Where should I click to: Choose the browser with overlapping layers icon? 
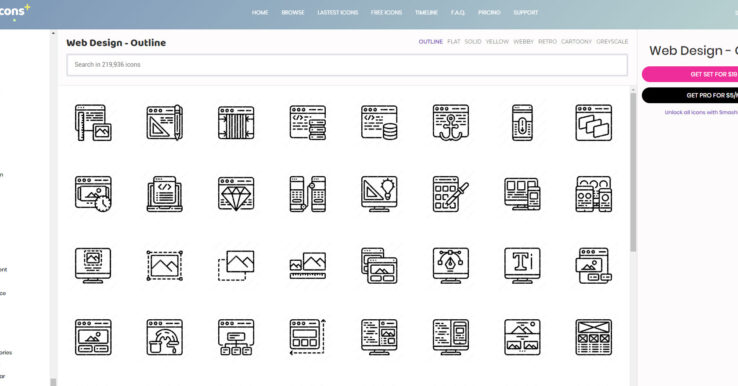coord(594,123)
